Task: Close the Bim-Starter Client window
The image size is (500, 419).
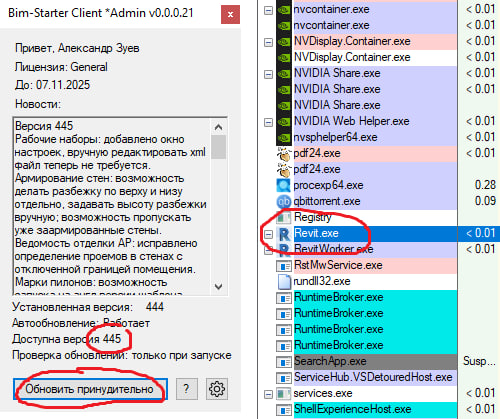Action: point(230,15)
